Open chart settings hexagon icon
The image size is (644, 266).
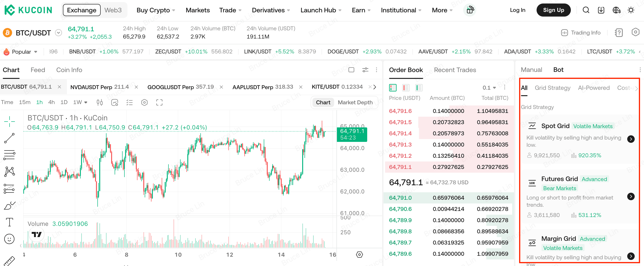(144, 102)
